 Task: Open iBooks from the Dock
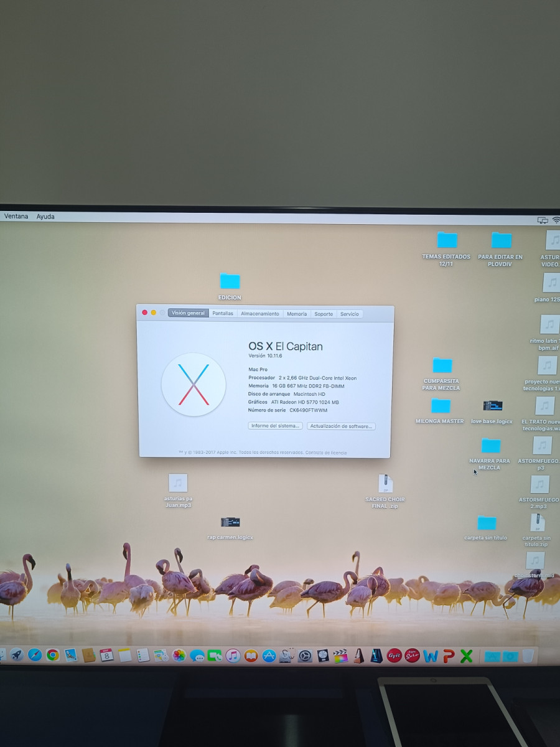(251, 655)
